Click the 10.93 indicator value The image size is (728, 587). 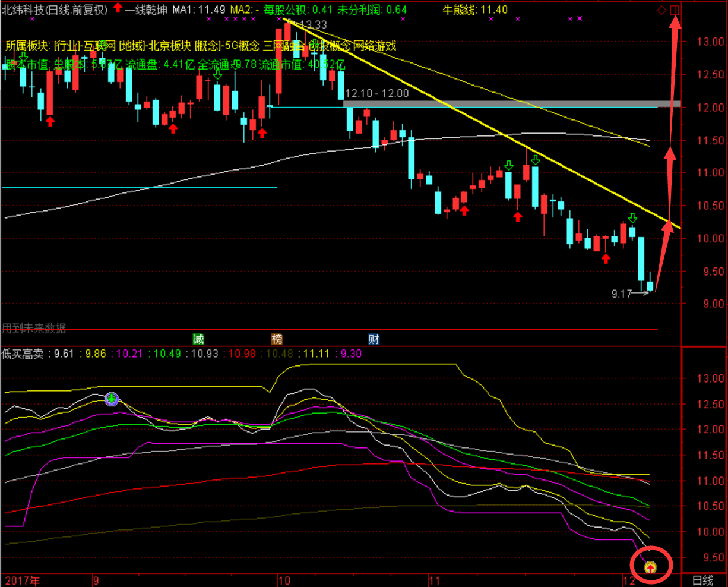(205, 354)
